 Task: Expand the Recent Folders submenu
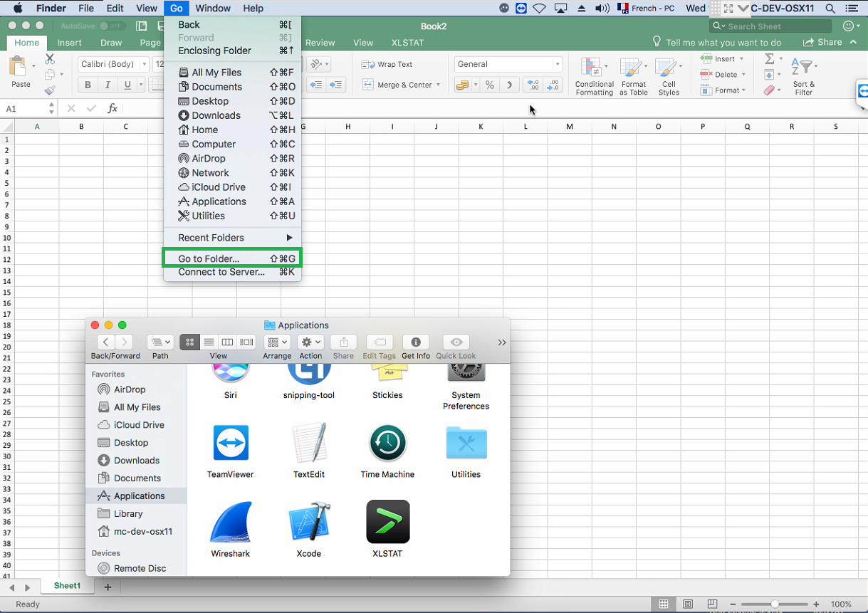tap(233, 238)
